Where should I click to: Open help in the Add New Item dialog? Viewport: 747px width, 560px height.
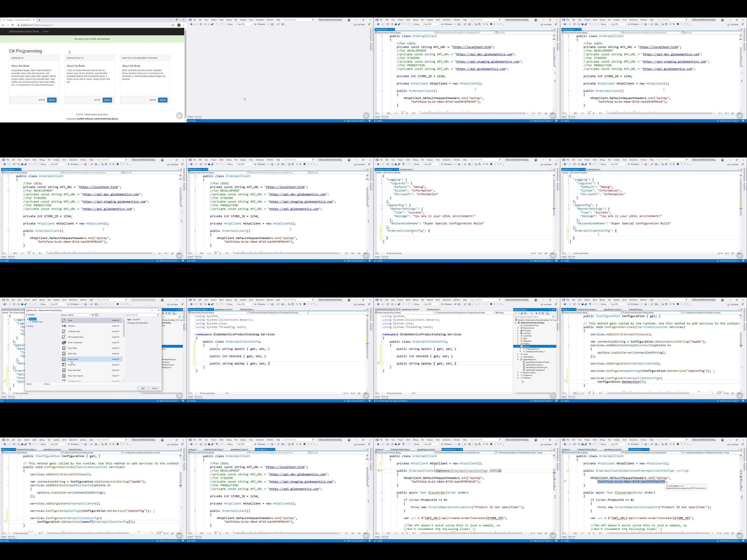click(152, 310)
